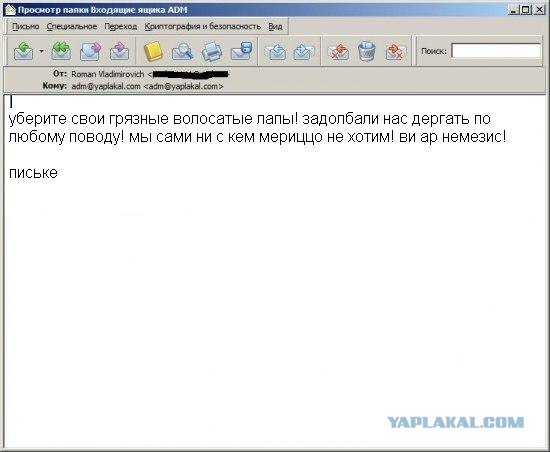Click the word письке in message
Image resolution: width=550 pixels, height=452 pixels.
click(x=33, y=173)
